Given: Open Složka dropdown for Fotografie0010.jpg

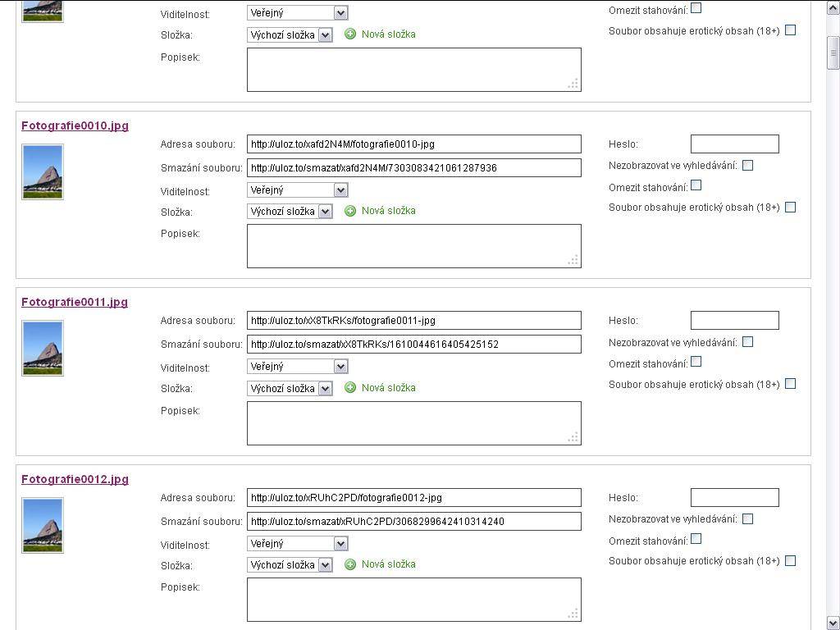Looking at the screenshot, I should tap(290, 212).
